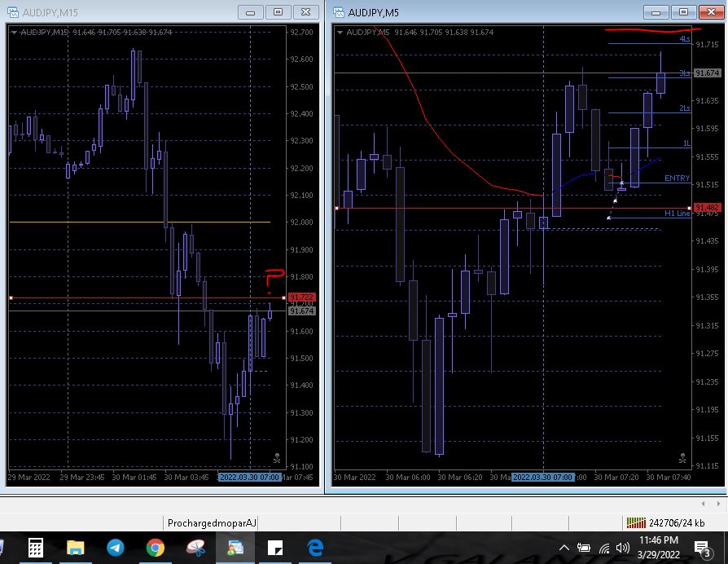
Task: Click the left handle of red M15 line
Action: coord(11,297)
